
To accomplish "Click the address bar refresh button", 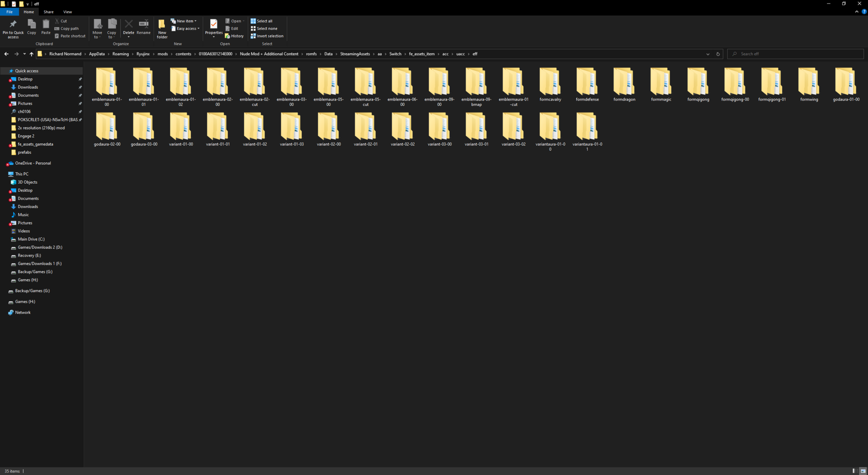I will click(718, 54).
